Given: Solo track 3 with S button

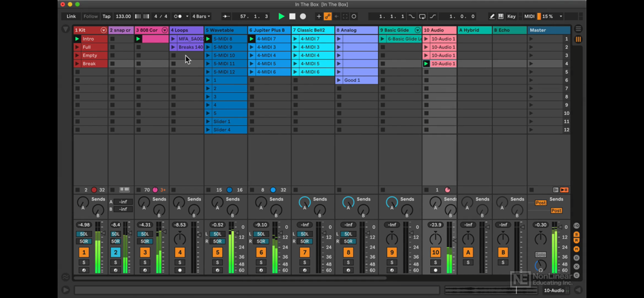Looking at the screenshot, I should coord(145,263).
